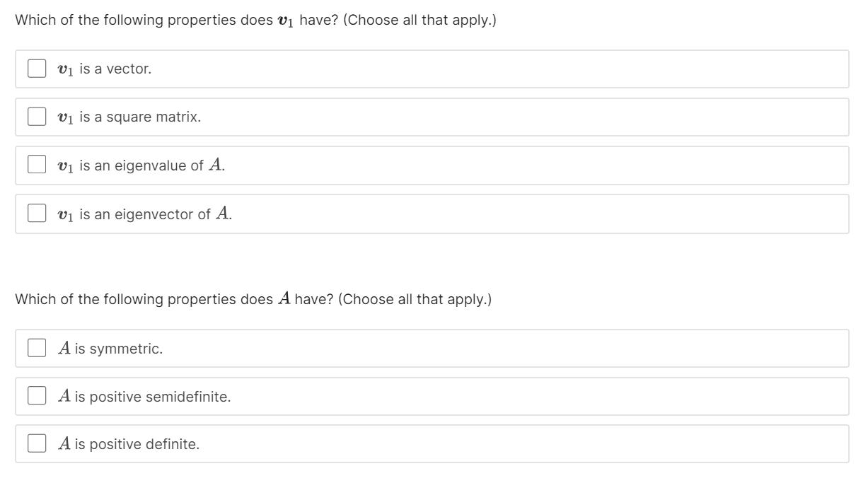Click the second question heading about matrix A
Viewport: 868px width, 483px height.
tap(253, 298)
